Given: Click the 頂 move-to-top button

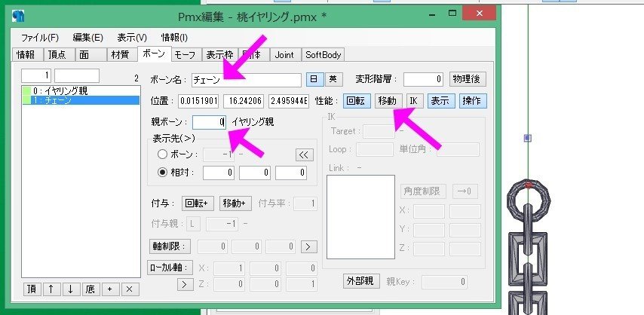Looking at the screenshot, I should 32,289.
